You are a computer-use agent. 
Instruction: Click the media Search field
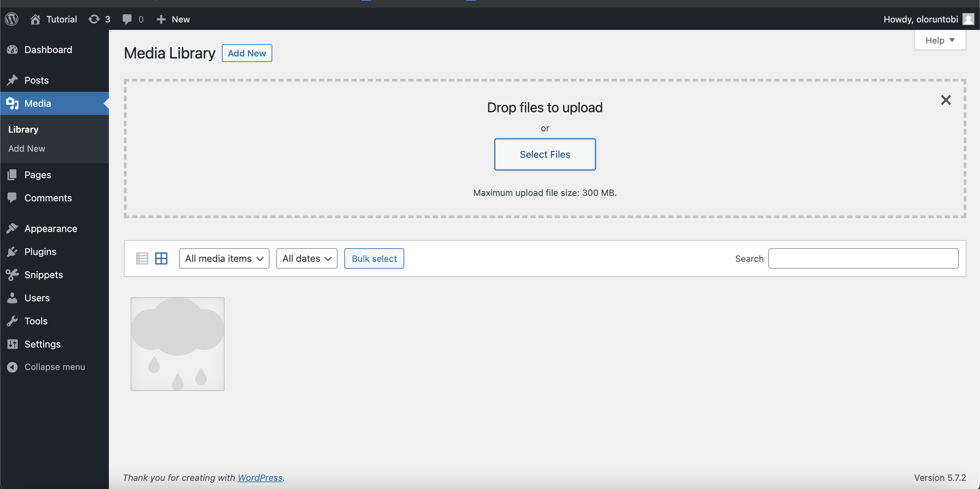(x=863, y=258)
